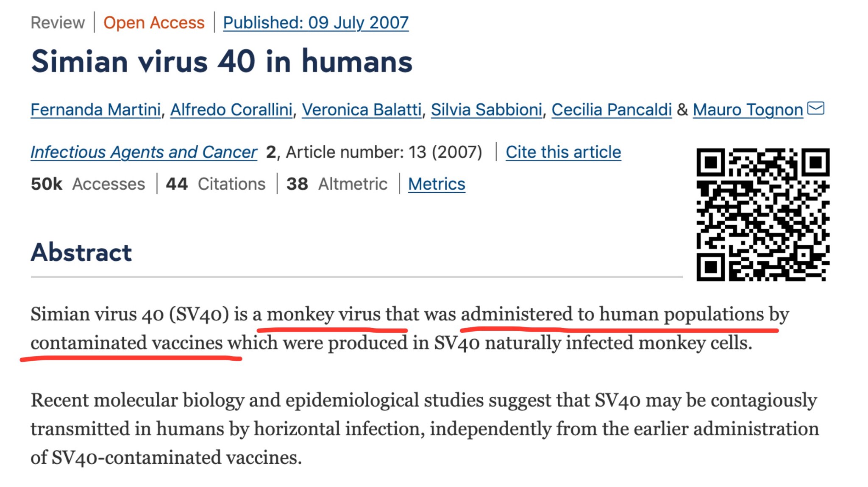Click the Open Access label
Screen dimensions: 868x487
pyautogui.click(x=154, y=22)
